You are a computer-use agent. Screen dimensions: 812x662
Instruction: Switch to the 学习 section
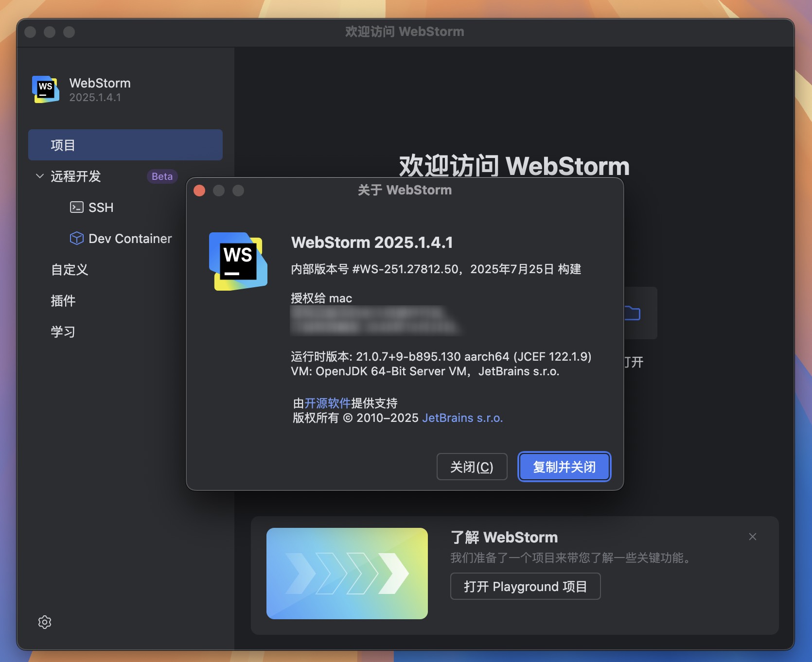(x=63, y=332)
